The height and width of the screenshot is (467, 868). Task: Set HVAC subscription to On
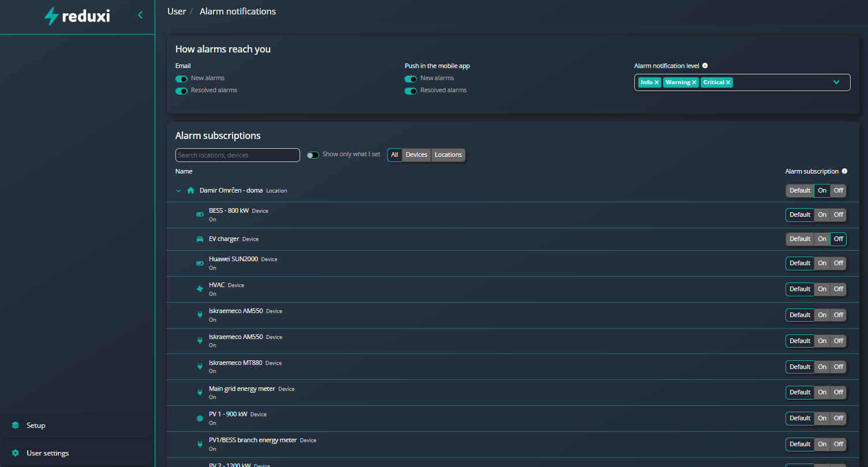coord(822,289)
